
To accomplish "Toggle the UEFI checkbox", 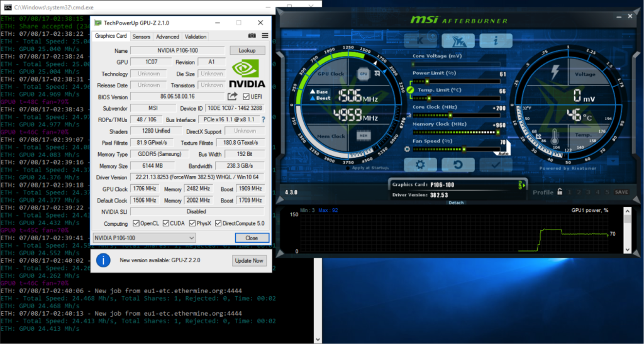I will coord(246,96).
